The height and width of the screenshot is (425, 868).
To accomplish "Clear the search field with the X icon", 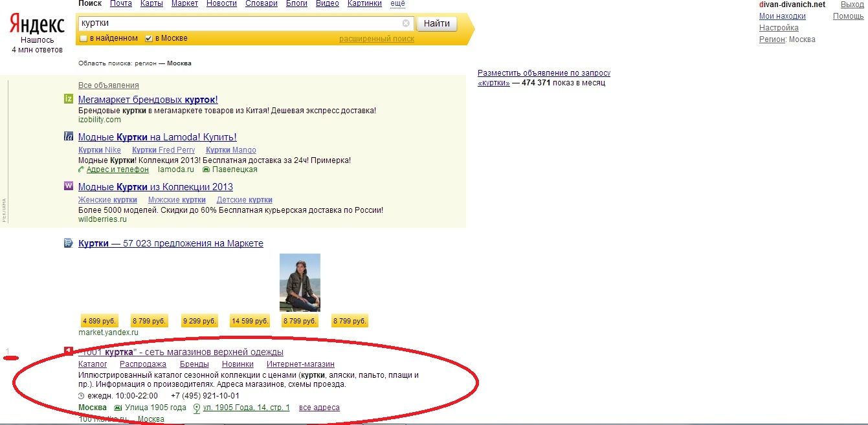I will click(x=406, y=23).
